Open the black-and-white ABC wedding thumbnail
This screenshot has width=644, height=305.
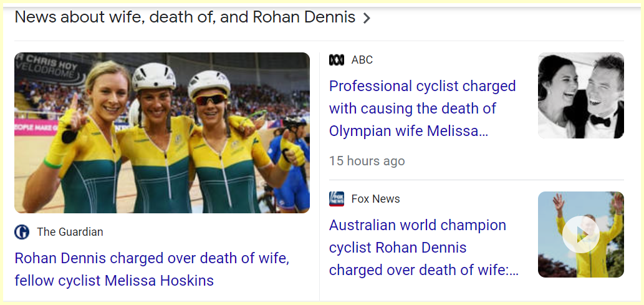point(580,95)
